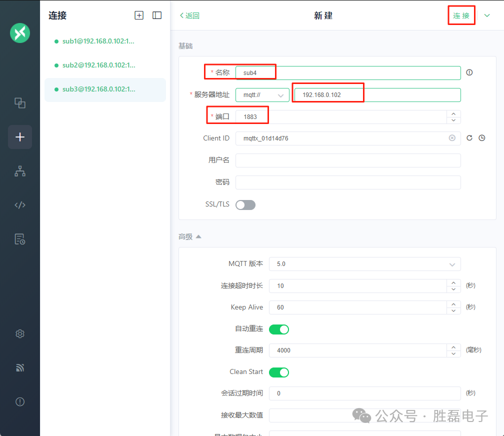
Task: Click the 重连周期 4000 input field
Action: 358,350
